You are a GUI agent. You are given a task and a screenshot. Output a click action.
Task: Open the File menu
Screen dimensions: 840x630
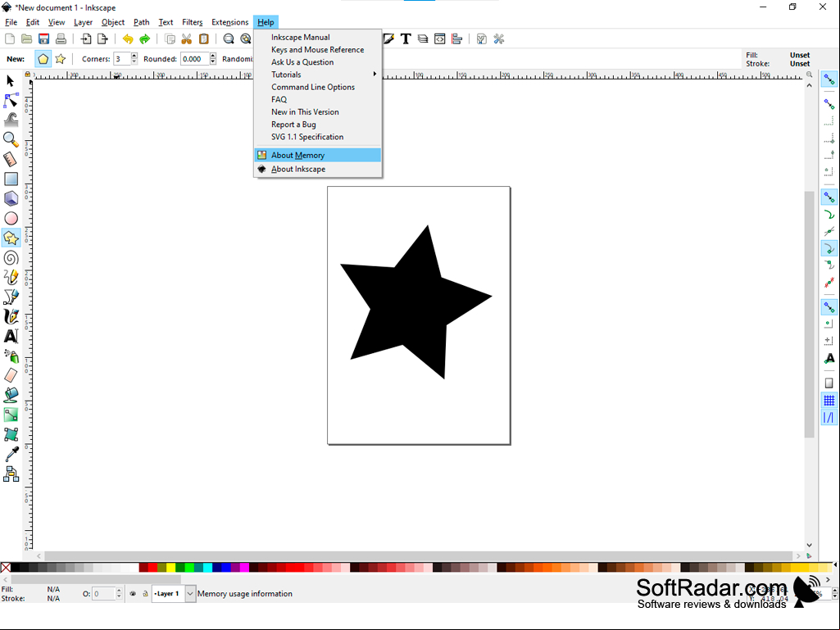11,22
